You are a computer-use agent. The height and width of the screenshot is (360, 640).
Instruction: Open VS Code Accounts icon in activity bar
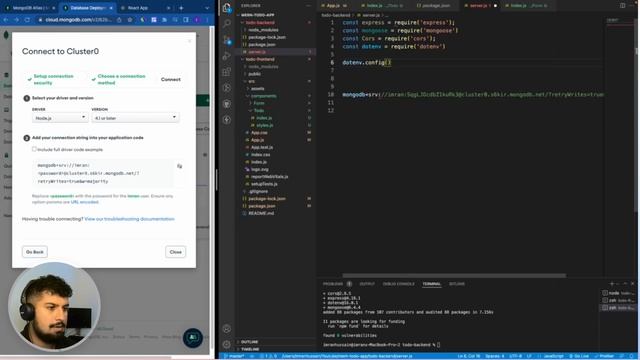227,329
